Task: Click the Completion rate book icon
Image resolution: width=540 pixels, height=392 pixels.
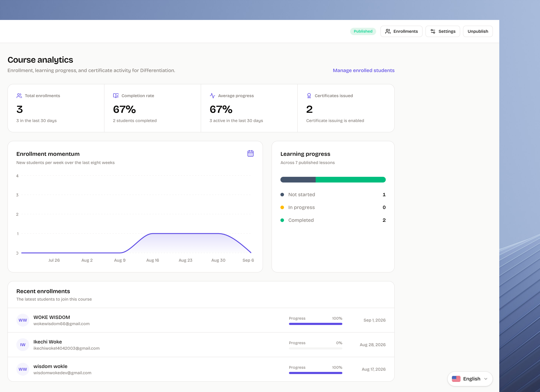Action: coord(116,96)
